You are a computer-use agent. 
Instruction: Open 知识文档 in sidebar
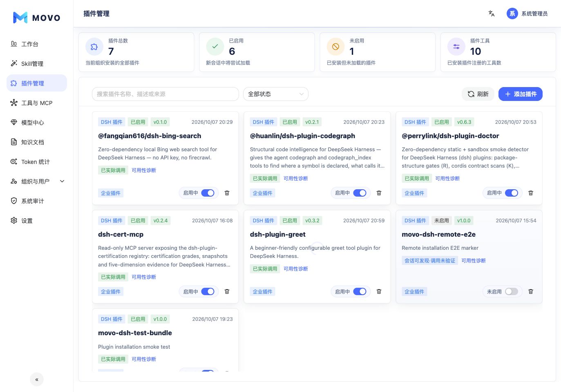click(37, 142)
